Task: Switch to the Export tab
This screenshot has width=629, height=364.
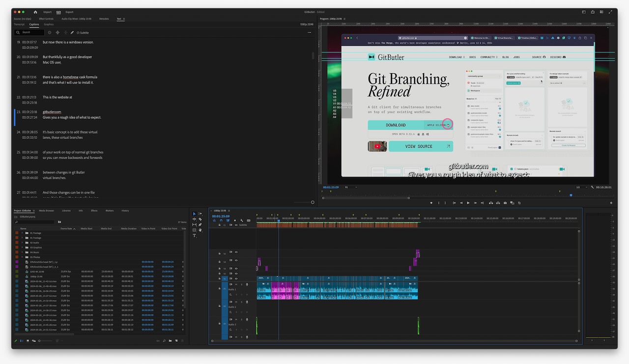Action: pyautogui.click(x=69, y=12)
